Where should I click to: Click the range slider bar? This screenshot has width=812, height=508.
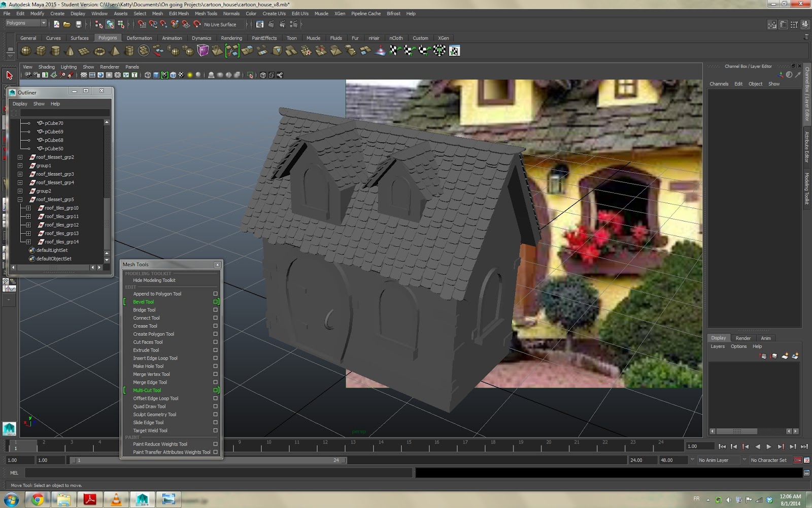(x=208, y=460)
